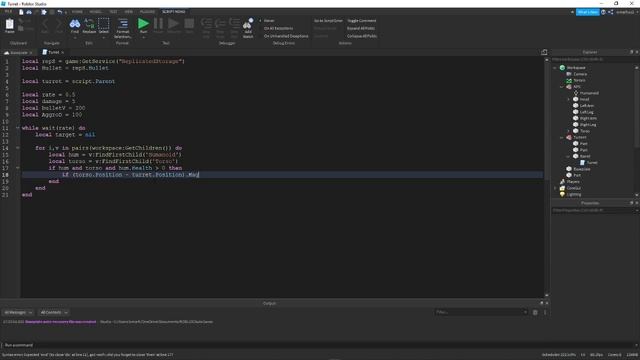This screenshot has width=640, height=360.
Task: Click the New file icon in quick access bar
Action: pyautogui.click(x=21, y=12)
